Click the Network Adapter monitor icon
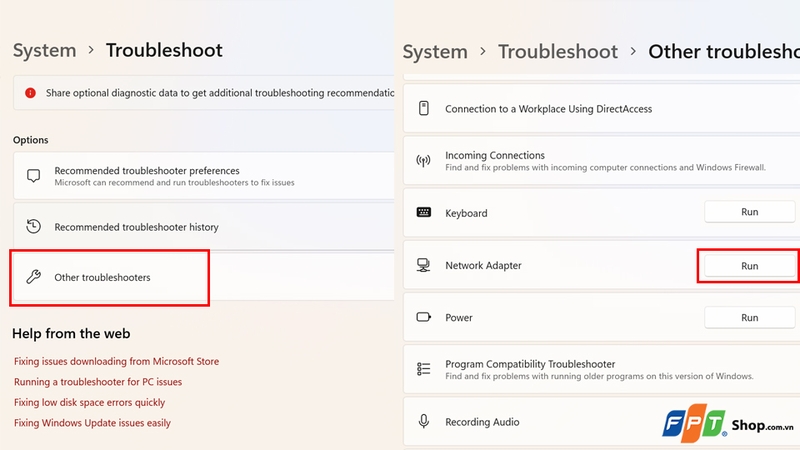Screen dimensions: 800x450 (x=423, y=265)
